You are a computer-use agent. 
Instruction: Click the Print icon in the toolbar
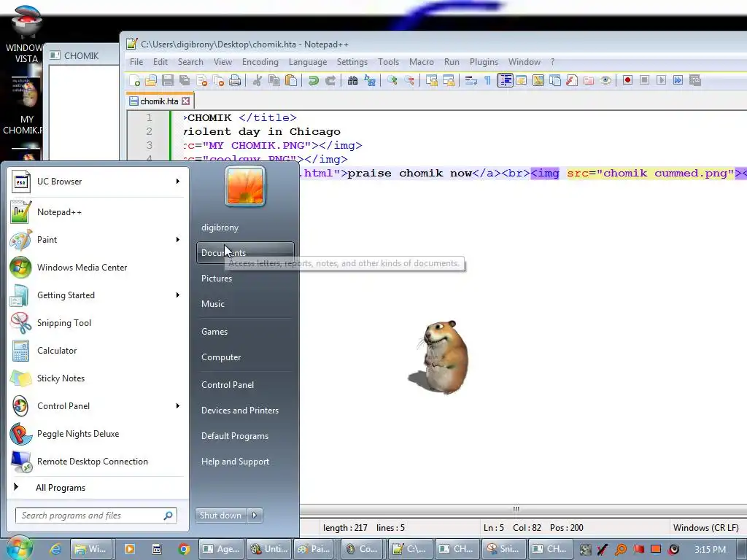(235, 80)
